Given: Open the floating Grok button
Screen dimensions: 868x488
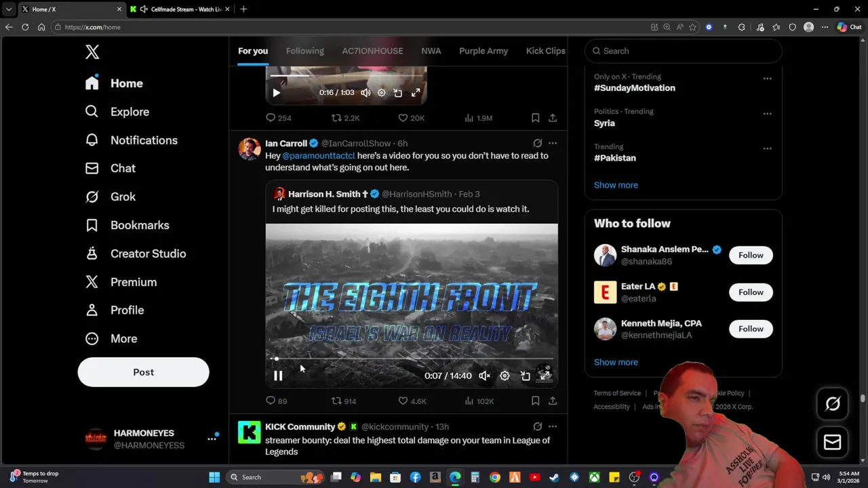Looking at the screenshot, I should click(833, 404).
